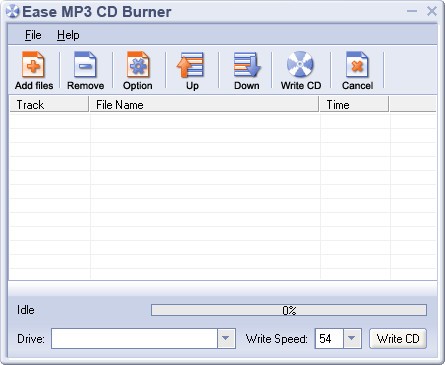Click the app logo in title bar
Image resolution: width=445 pixels, height=365 pixels.
[x=12, y=12]
